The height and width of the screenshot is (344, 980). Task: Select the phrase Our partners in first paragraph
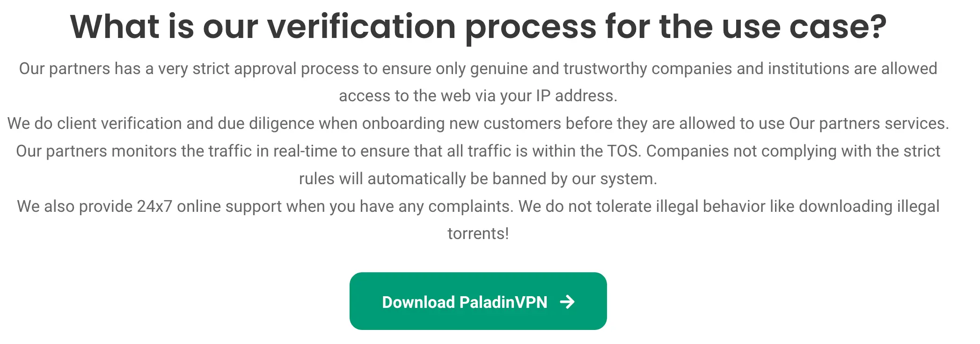(66, 68)
